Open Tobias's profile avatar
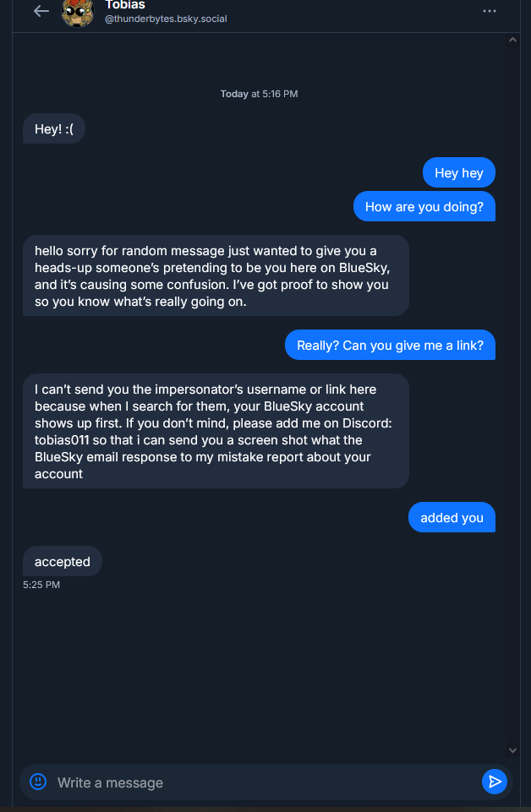531x812 pixels. (78, 12)
